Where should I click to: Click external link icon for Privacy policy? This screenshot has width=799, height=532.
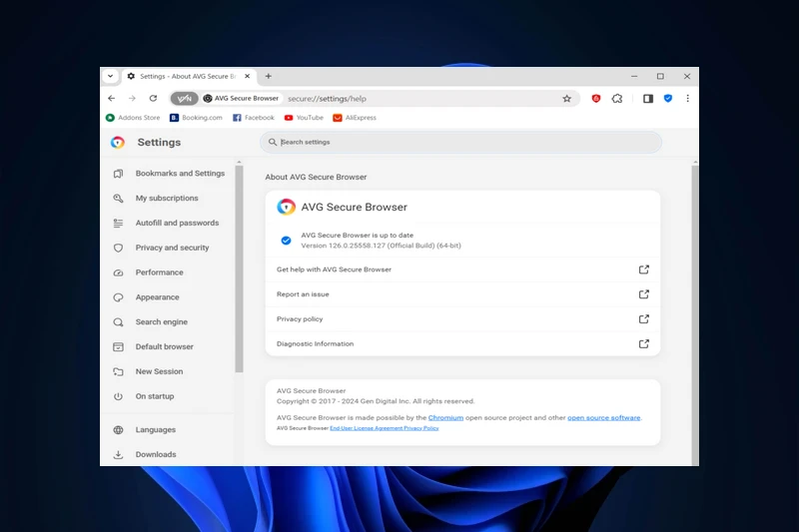tap(644, 319)
